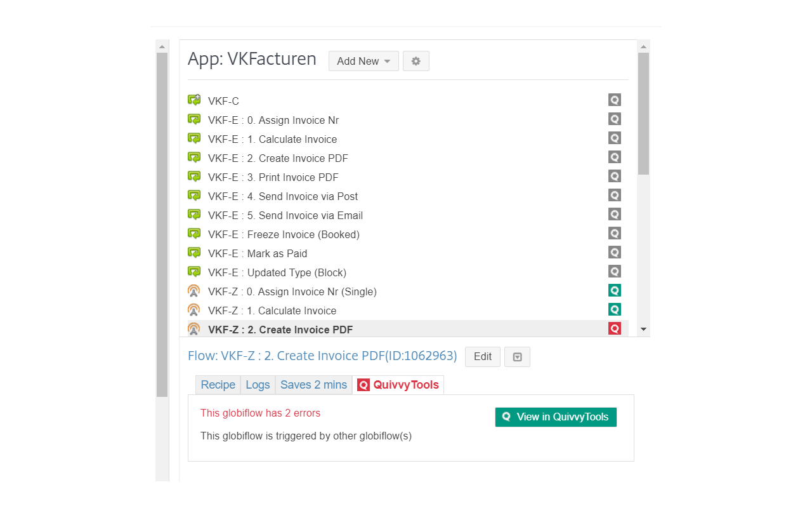Viewport: 812px width, 508px height.
Task: Open the Add New dropdown
Action: coord(363,61)
